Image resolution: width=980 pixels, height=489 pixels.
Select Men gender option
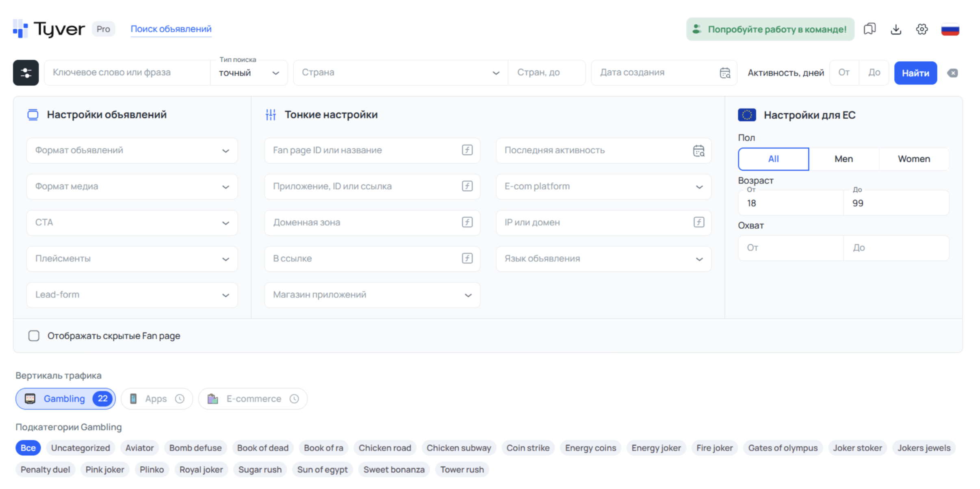pos(843,159)
